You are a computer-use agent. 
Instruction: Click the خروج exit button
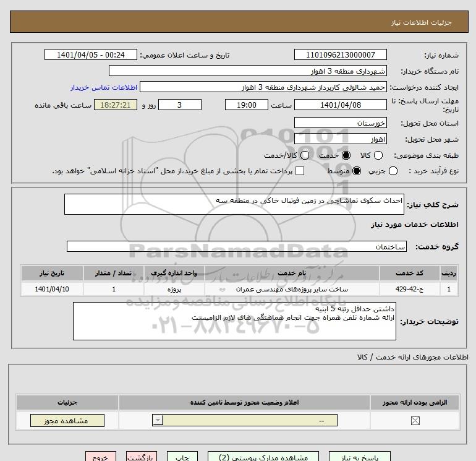(x=101, y=457)
